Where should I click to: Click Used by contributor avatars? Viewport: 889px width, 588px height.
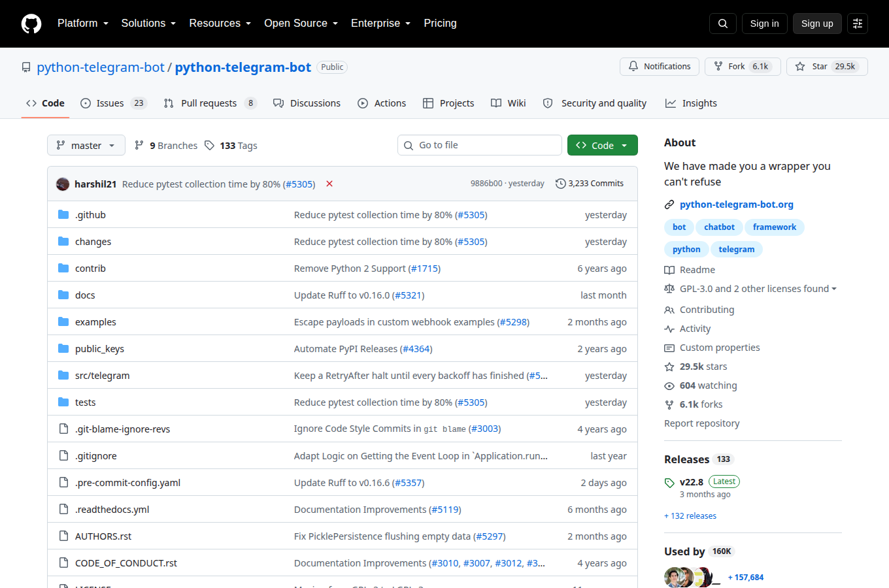pos(692,578)
